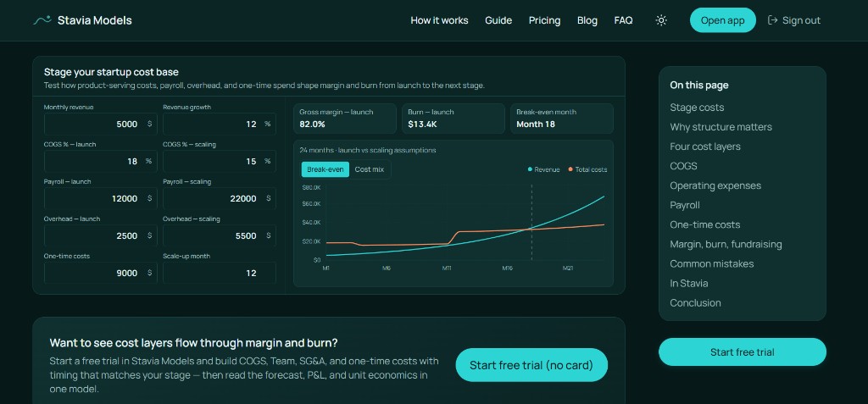Viewport: 868px width, 404px height.
Task: Click the sidebar Start free trial button
Action: coord(743,352)
